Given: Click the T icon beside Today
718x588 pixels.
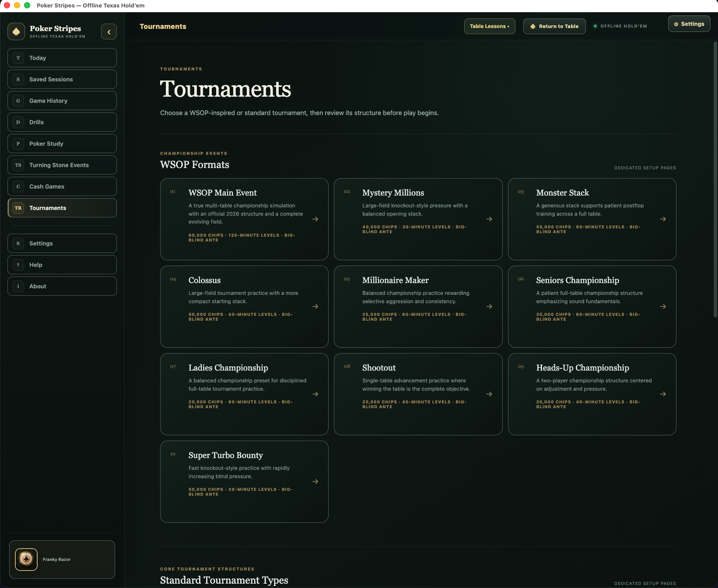Looking at the screenshot, I should (x=18, y=58).
